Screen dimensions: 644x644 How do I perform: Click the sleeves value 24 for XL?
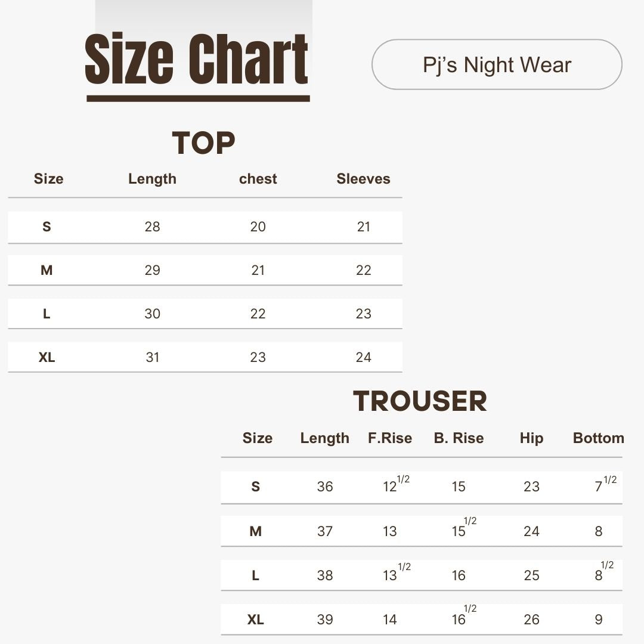coord(363,357)
